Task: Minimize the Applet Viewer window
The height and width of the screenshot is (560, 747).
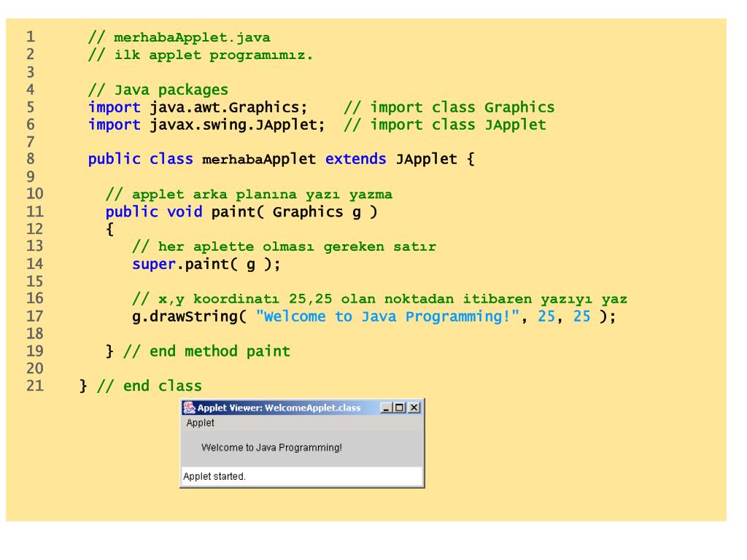Action: [x=386, y=408]
